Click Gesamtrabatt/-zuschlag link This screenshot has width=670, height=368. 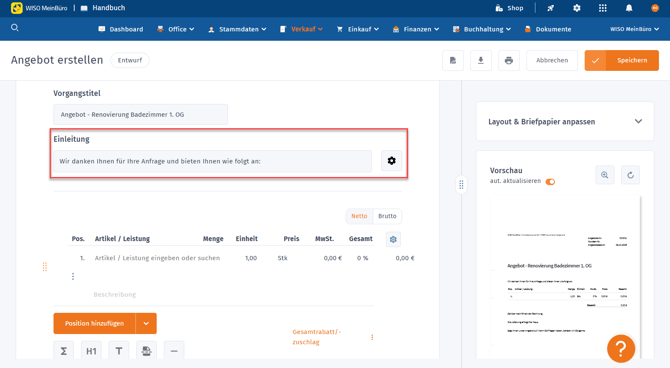point(316,337)
